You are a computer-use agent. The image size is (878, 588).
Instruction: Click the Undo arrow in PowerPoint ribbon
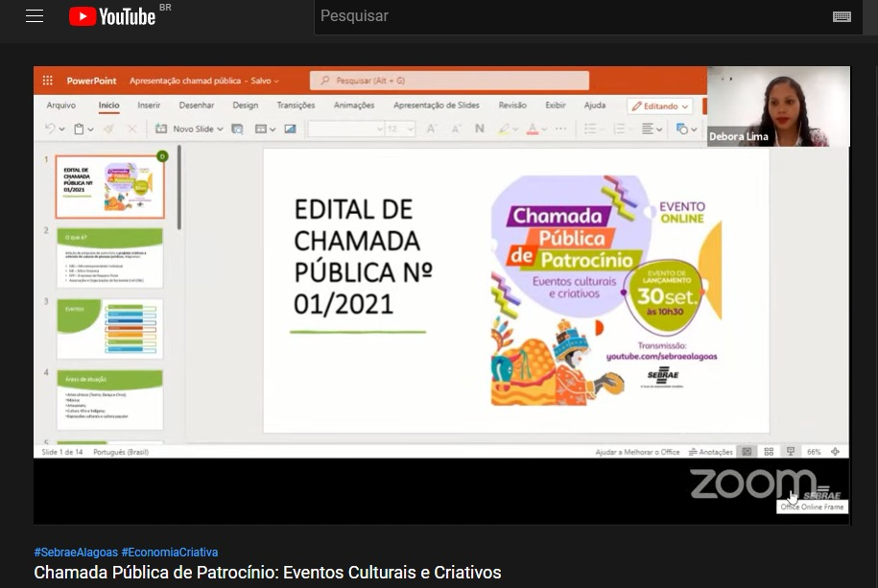[50, 129]
